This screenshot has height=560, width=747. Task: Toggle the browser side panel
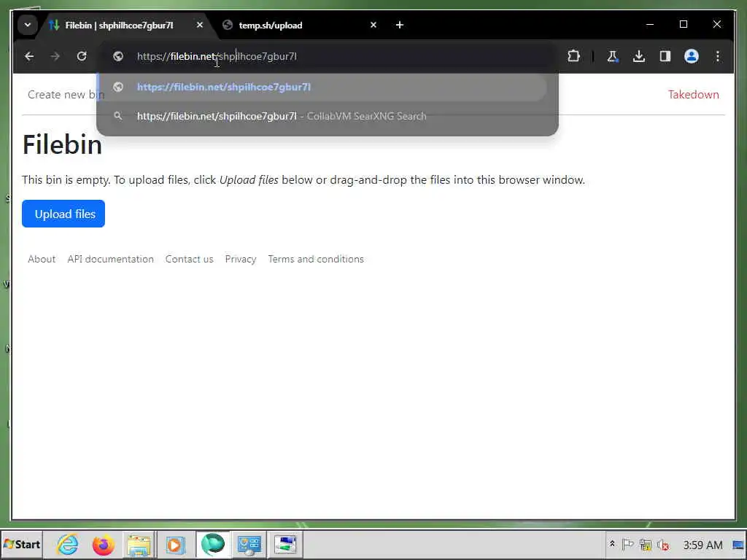665,56
